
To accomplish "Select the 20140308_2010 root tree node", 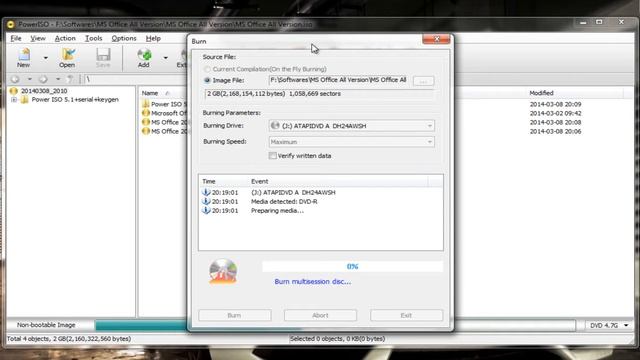I will point(44,91).
